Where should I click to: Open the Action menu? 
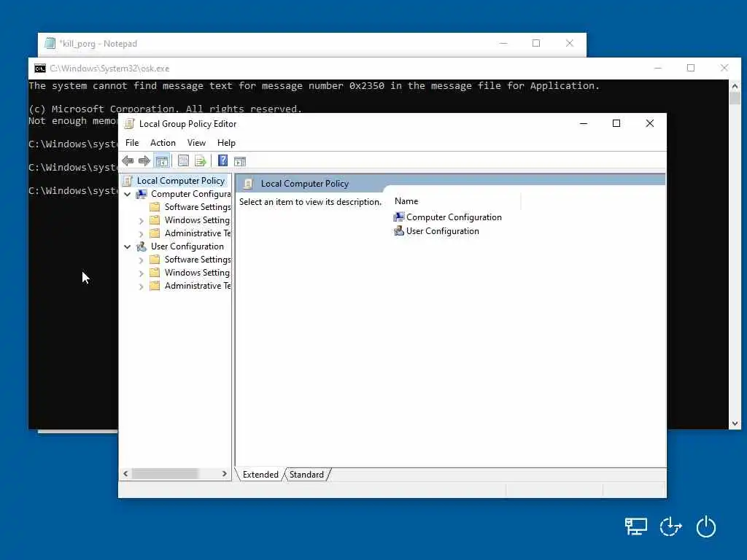coord(163,143)
